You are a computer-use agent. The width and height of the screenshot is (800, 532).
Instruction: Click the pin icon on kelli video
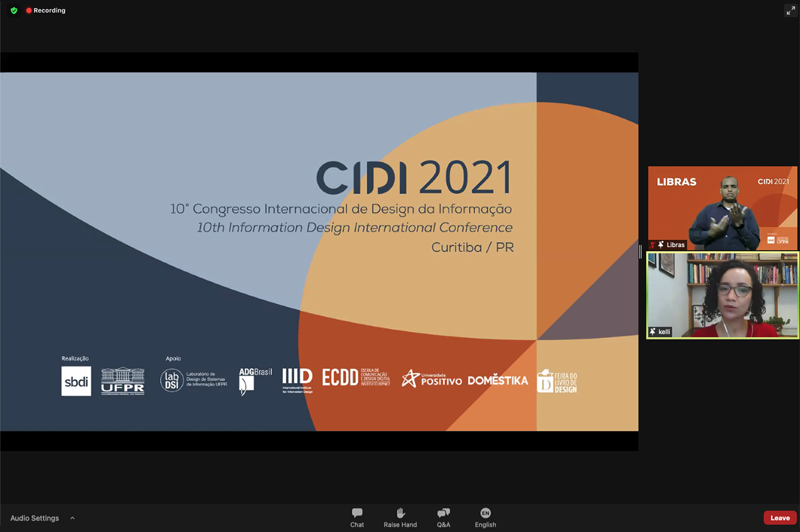(x=653, y=332)
